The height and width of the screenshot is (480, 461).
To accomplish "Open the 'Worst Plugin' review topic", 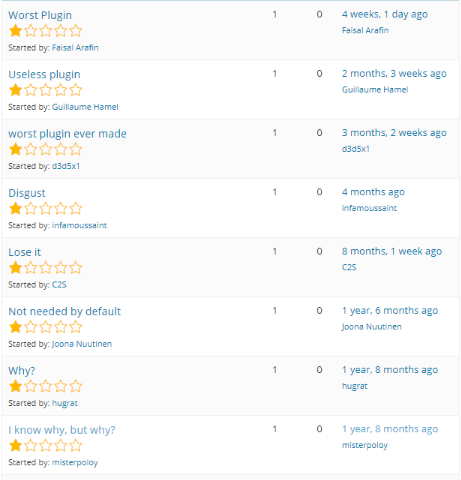I will [40, 15].
